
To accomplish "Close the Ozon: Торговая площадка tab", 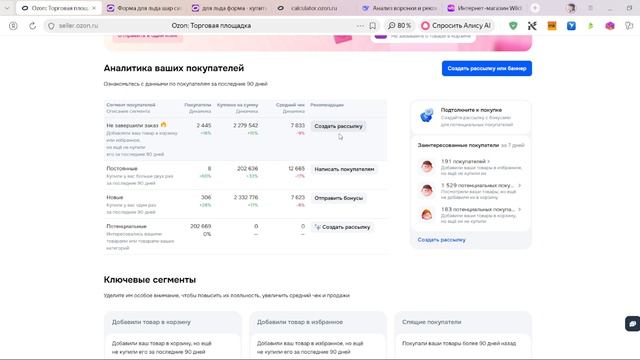I will pyautogui.click(x=94, y=8).
